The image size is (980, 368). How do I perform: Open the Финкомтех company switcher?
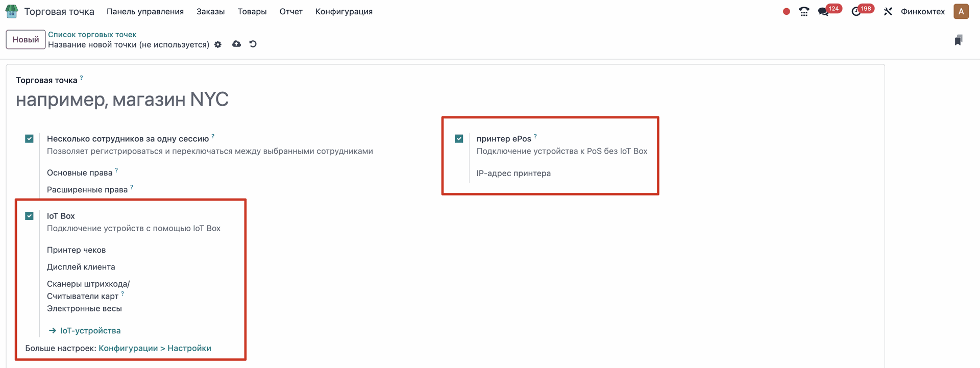(922, 12)
